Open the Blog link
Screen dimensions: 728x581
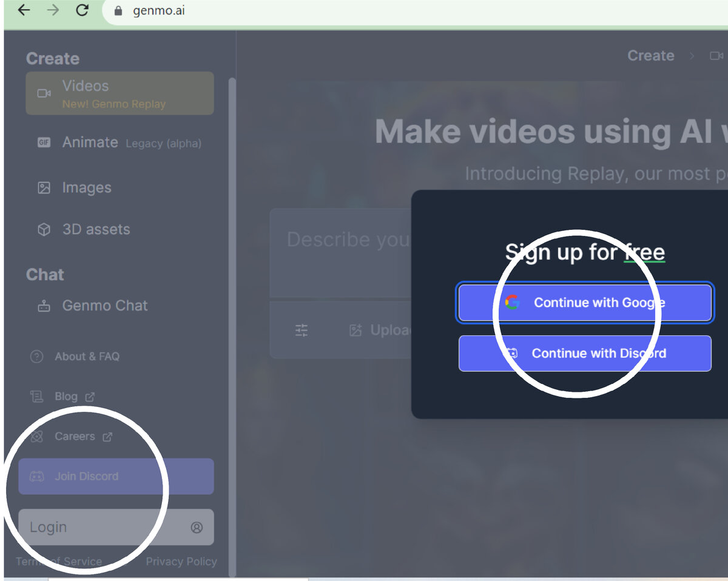(x=66, y=397)
